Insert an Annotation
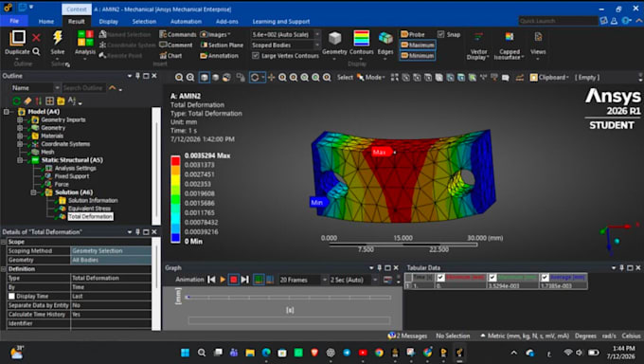The image size is (644, 364). (219, 56)
